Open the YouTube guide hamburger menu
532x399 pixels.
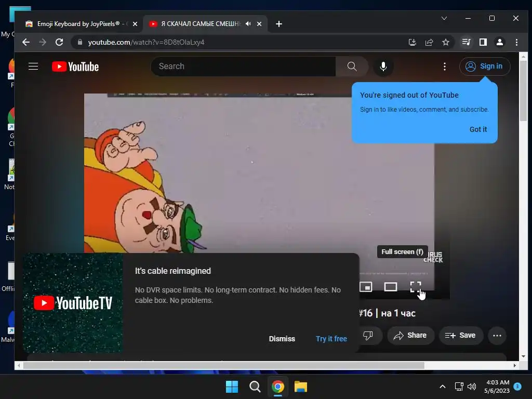point(33,66)
